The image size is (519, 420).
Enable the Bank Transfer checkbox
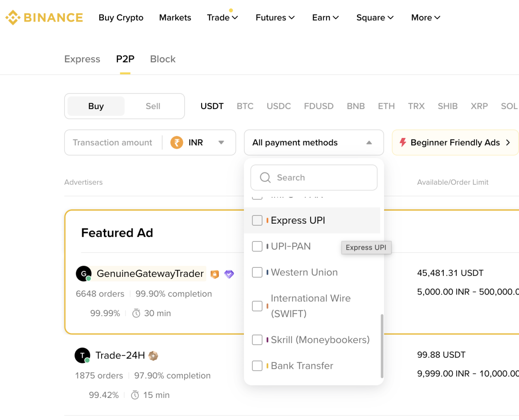[257, 365]
